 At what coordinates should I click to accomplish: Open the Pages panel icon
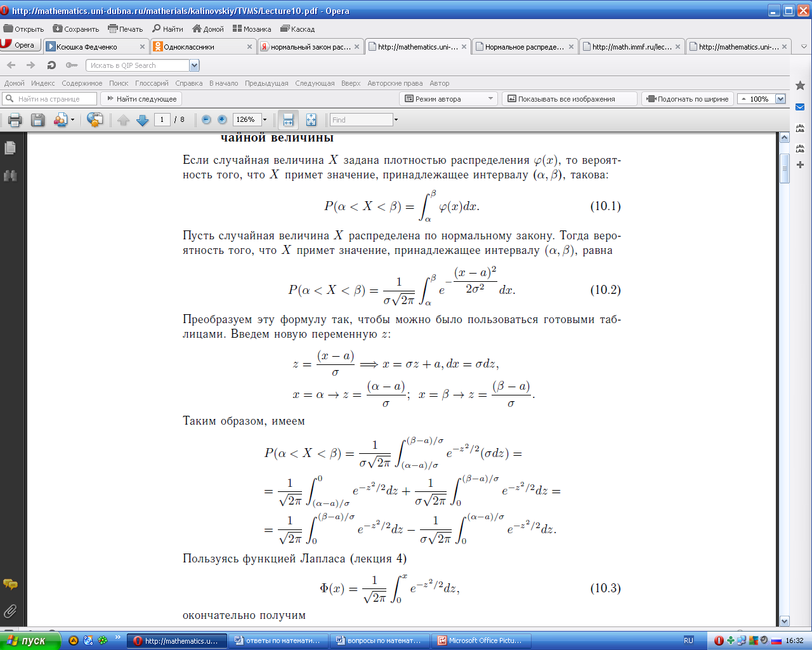click(10, 148)
